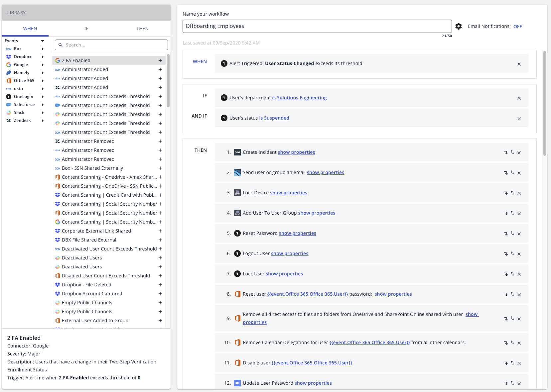551x392 pixels.
Task: Click the Office 365 icon on Disable user
Action: tap(237, 363)
